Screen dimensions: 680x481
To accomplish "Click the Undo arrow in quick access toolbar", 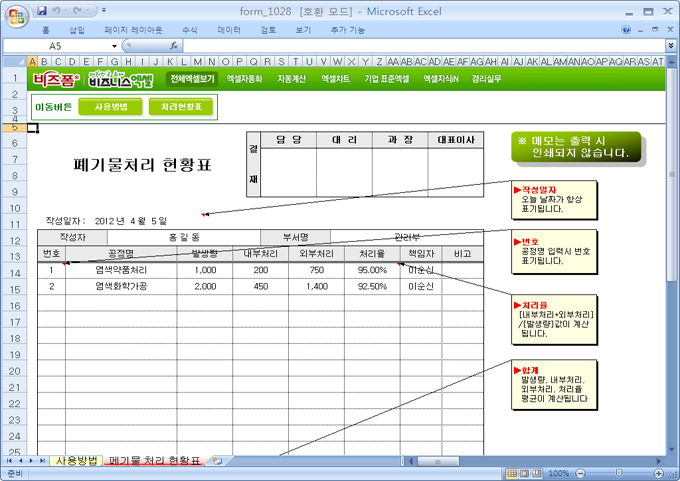I will 58,10.
